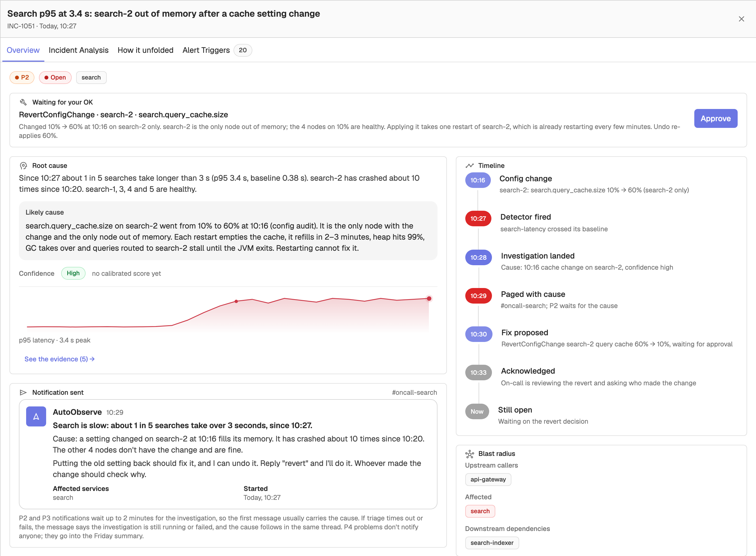Approve the RevertConfigChange action

tap(716, 118)
